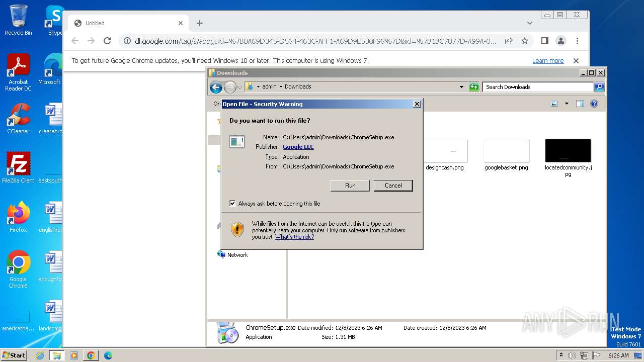Open Explorer help
The width and height of the screenshot is (644, 362).
point(594,104)
